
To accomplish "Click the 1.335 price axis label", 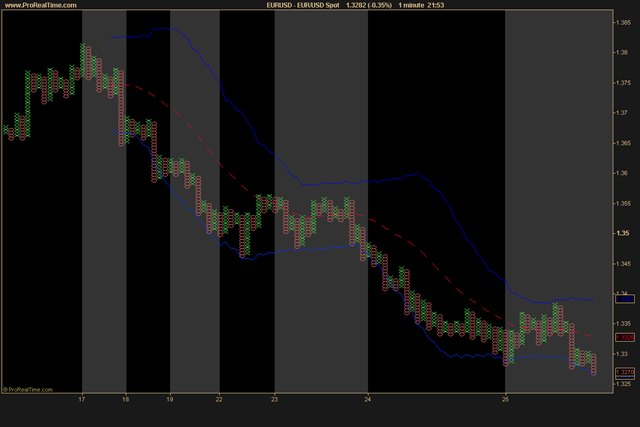I will tap(623, 324).
